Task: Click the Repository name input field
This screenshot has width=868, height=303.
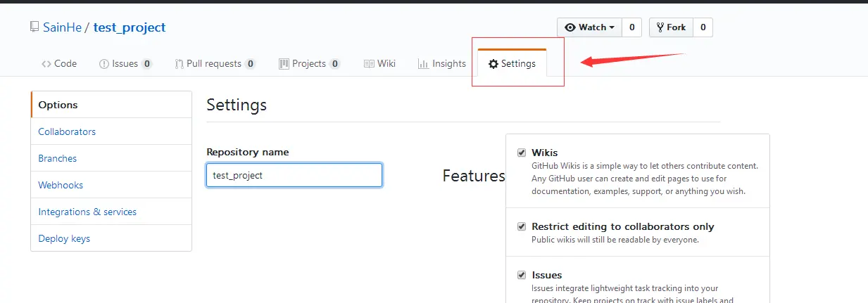Action: coord(294,175)
